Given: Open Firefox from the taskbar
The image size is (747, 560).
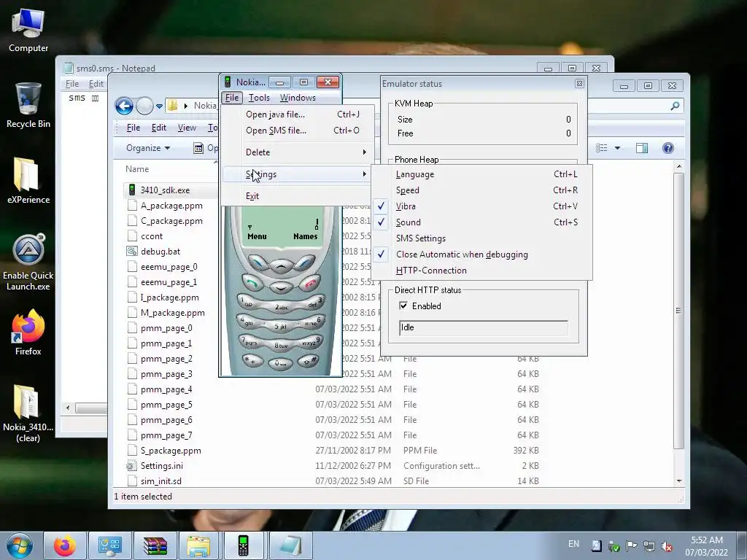Looking at the screenshot, I should (x=65, y=545).
